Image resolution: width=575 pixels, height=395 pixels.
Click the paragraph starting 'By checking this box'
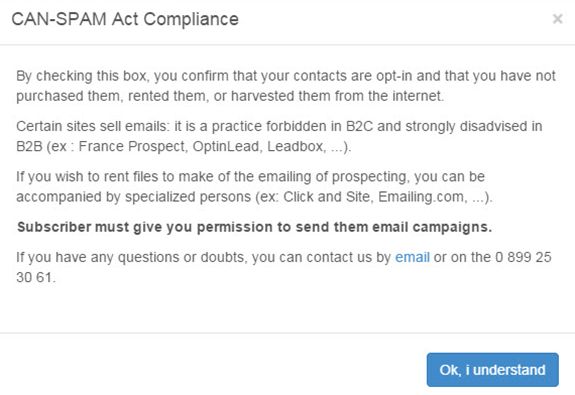(x=286, y=86)
